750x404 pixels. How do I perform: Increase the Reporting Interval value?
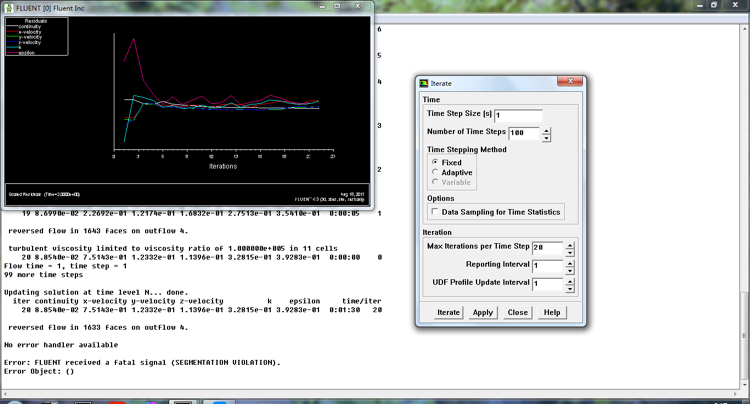coord(569,263)
